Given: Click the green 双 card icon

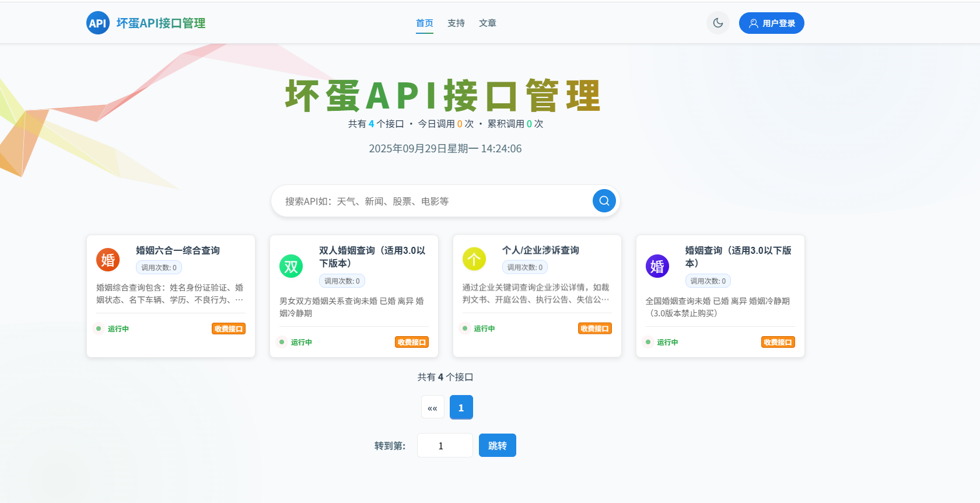Looking at the screenshot, I should [x=291, y=267].
